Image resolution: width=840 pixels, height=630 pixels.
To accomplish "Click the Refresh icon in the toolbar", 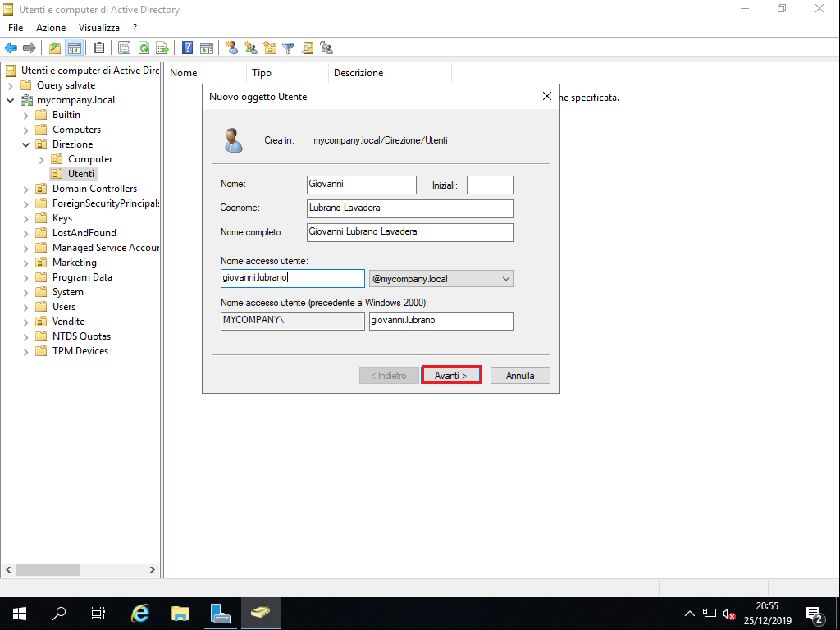I will click(x=144, y=47).
